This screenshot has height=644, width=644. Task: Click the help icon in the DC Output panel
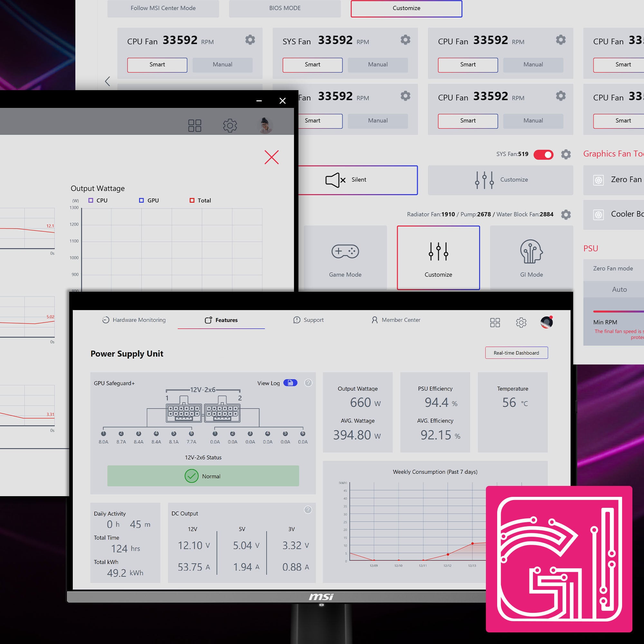pos(308,510)
